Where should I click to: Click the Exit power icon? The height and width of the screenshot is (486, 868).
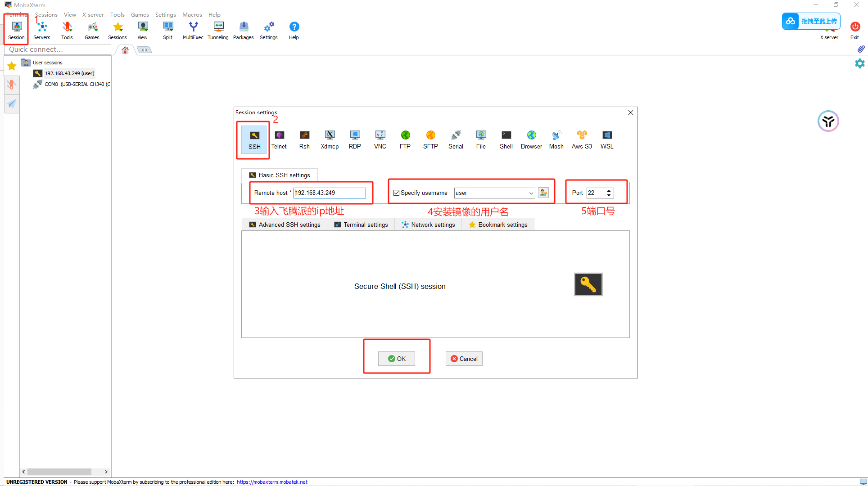click(855, 31)
